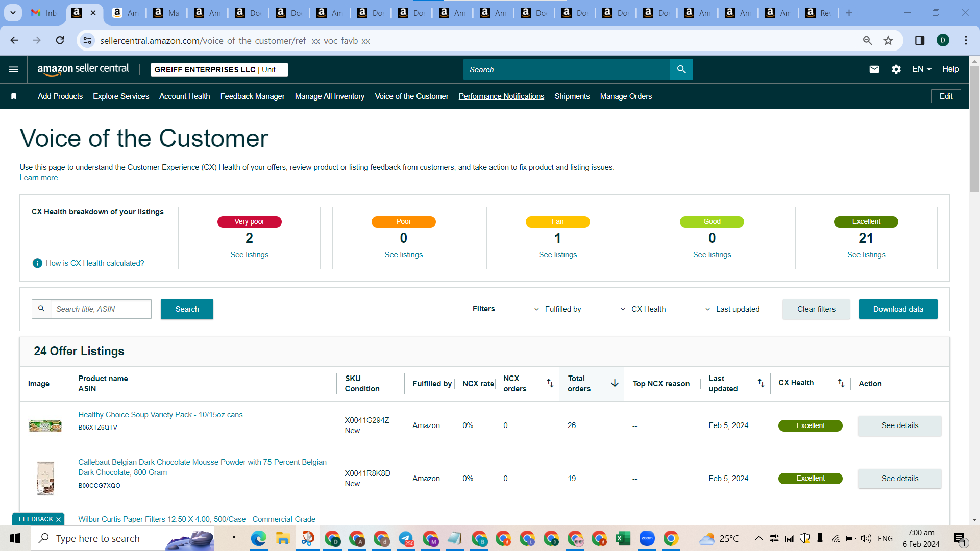Open Excel from taskbar
The image size is (980, 551).
coord(623,538)
